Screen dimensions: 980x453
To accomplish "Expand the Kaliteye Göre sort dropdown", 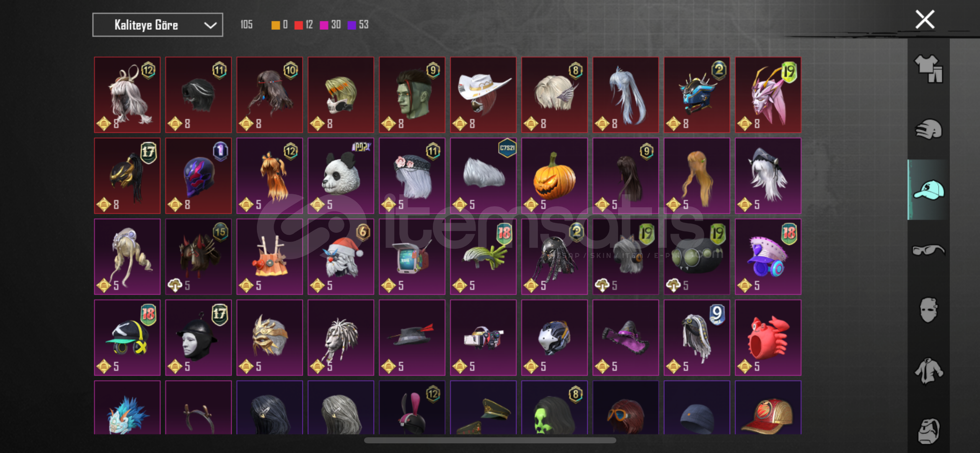I will pyautogui.click(x=158, y=25).
